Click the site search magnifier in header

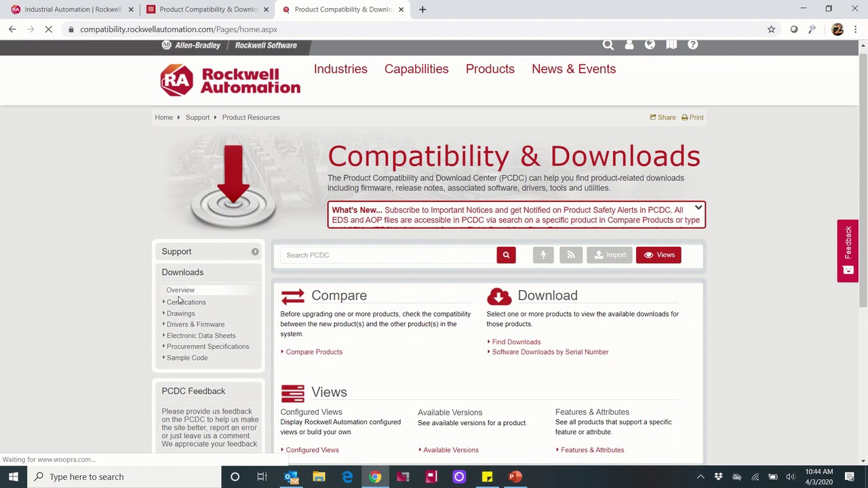(x=608, y=45)
